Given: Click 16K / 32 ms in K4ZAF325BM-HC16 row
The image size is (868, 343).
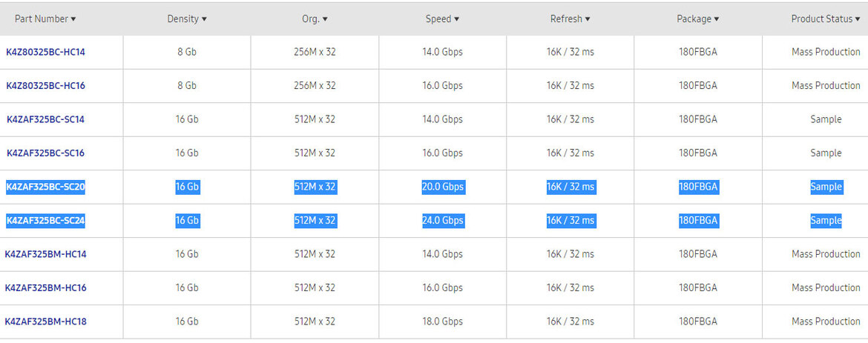Looking at the screenshot, I should tap(571, 288).
